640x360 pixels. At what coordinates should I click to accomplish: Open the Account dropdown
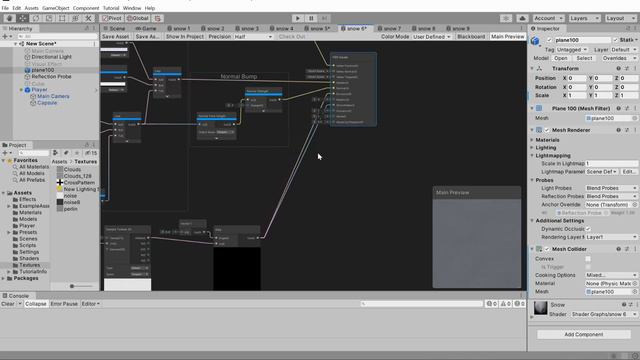point(549,18)
